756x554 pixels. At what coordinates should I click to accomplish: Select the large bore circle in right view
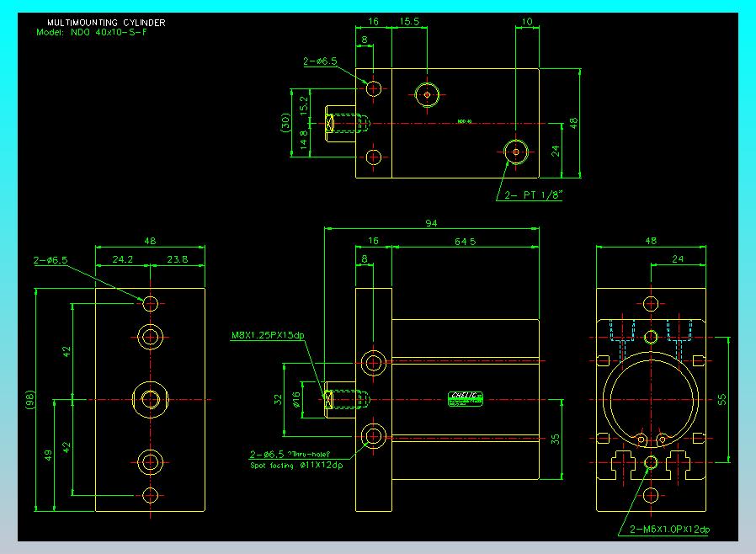650,398
